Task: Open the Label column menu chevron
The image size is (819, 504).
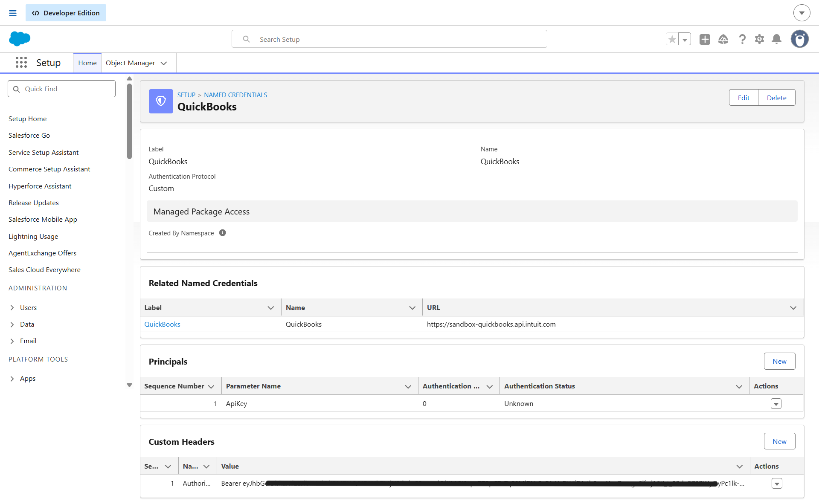Action: (270, 308)
